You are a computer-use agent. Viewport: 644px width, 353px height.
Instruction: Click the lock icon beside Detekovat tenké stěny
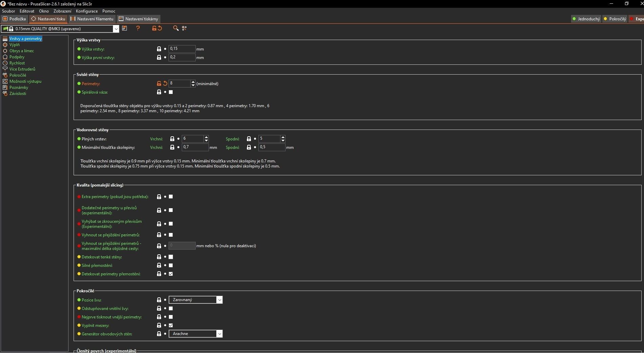click(x=159, y=257)
